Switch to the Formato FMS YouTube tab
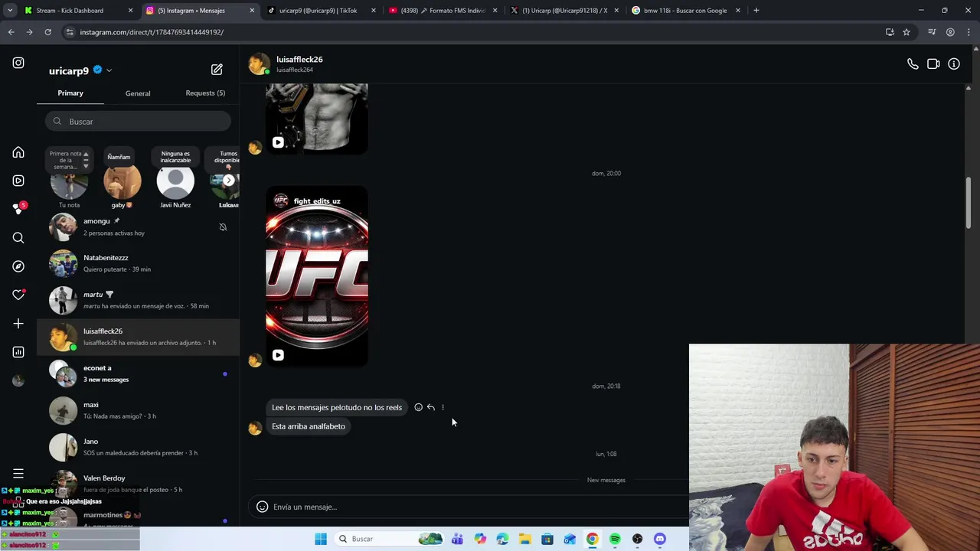The image size is (980, 551). [443, 11]
